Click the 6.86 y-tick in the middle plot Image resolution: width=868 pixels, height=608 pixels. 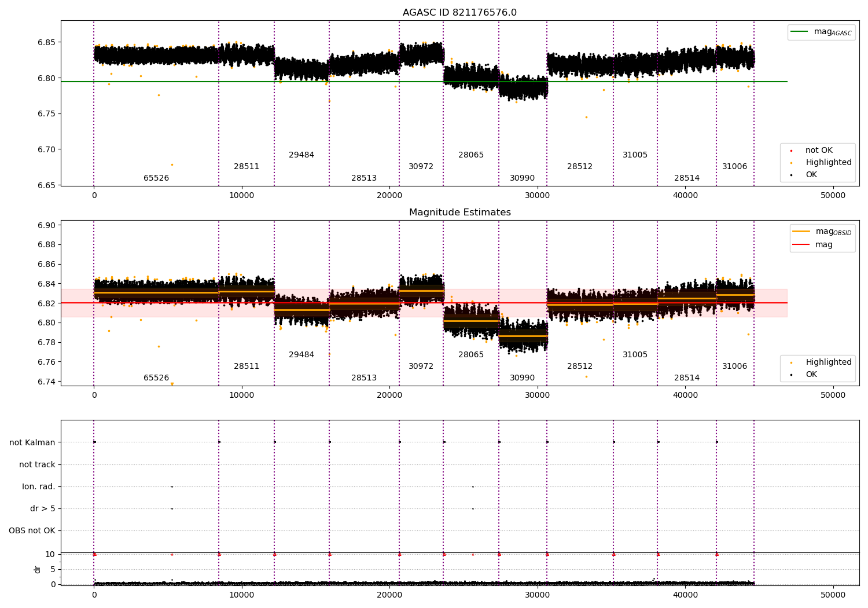click(47, 265)
